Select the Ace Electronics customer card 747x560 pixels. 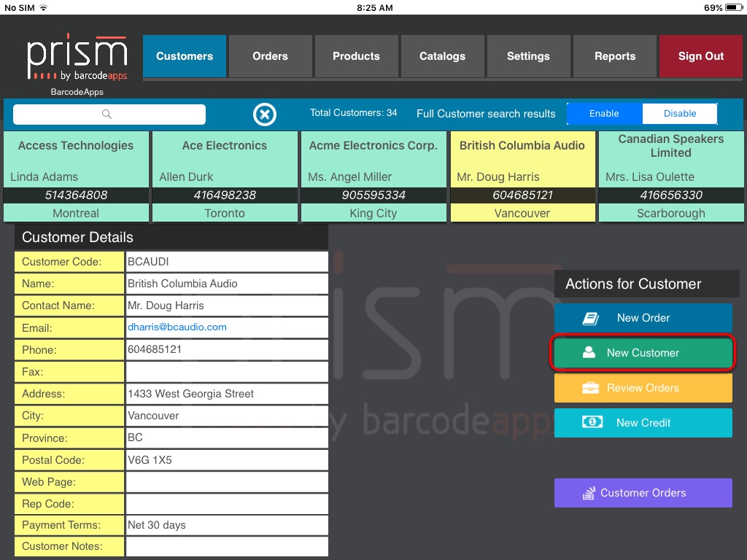[225, 176]
